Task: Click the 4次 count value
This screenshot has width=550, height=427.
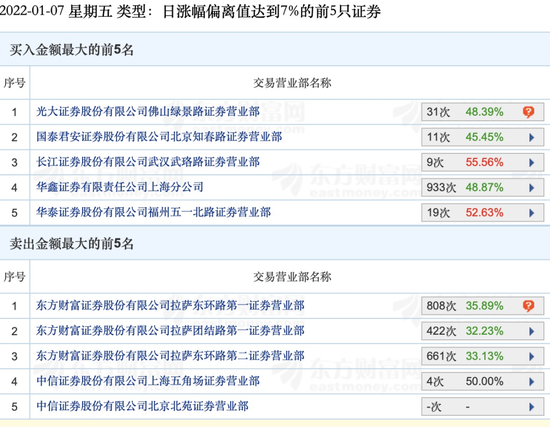Action: pyautogui.click(x=435, y=381)
